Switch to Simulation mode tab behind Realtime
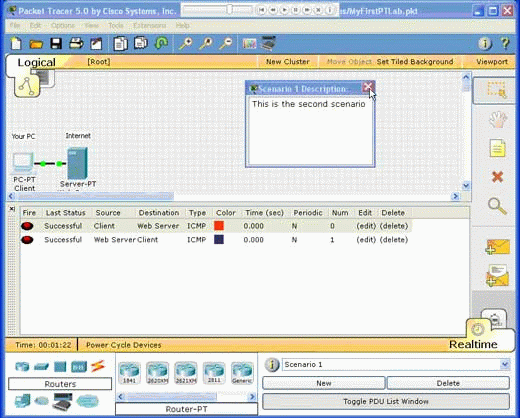520x418 pixels. 494,317
